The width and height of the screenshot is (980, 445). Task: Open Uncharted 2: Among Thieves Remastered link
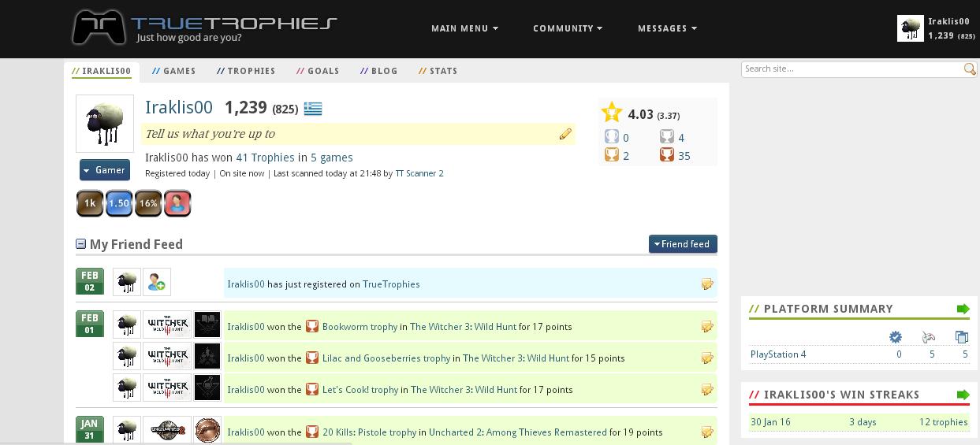point(518,432)
